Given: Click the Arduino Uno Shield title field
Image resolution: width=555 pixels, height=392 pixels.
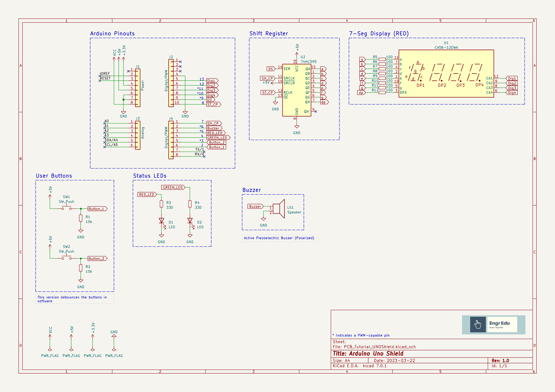Looking at the screenshot, I should tap(368, 354).
